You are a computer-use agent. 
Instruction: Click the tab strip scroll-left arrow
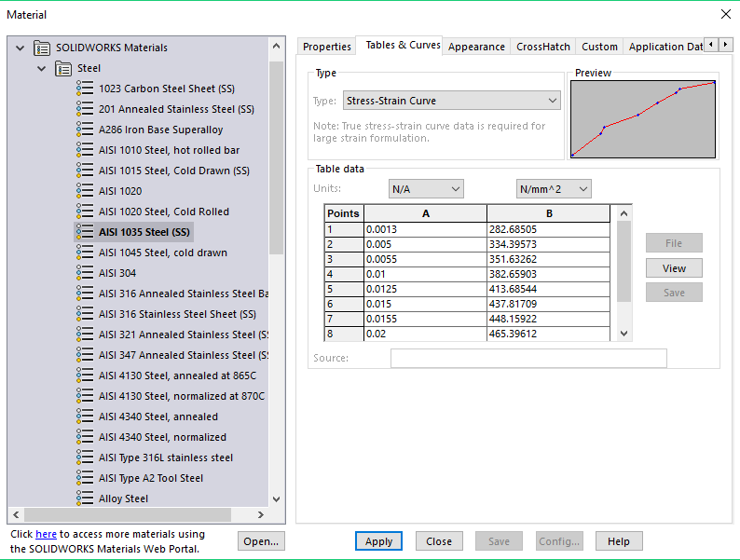[711, 45]
